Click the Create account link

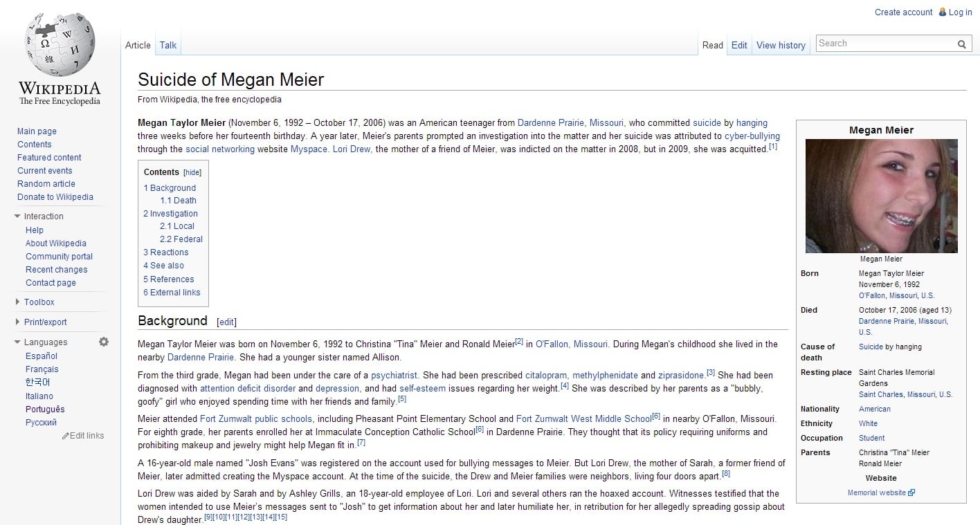click(903, 12)
